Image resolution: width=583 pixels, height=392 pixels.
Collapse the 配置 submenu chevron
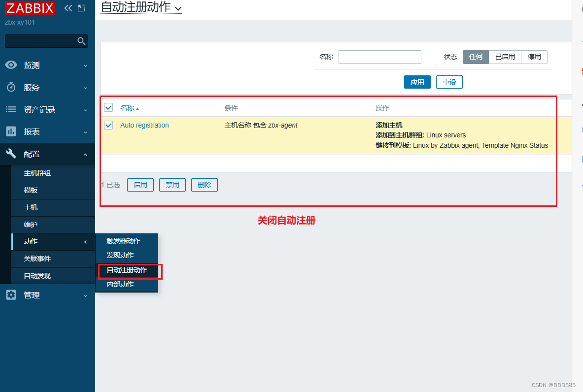click(x=85, y=154)
